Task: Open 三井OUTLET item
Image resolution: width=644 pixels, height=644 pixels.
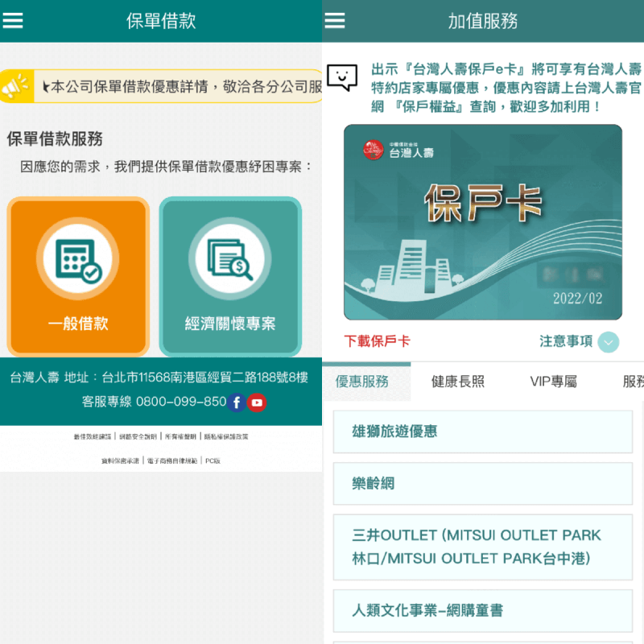Action: click(482, 547)
